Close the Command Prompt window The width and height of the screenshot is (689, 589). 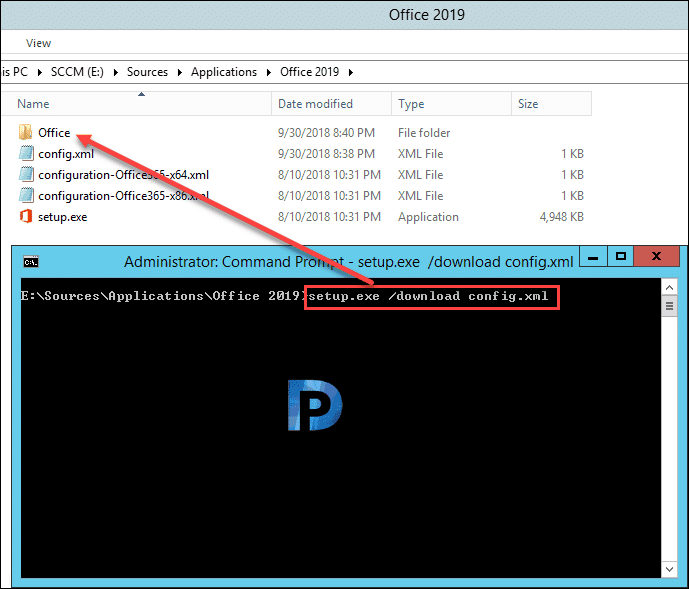pos(656,257)
